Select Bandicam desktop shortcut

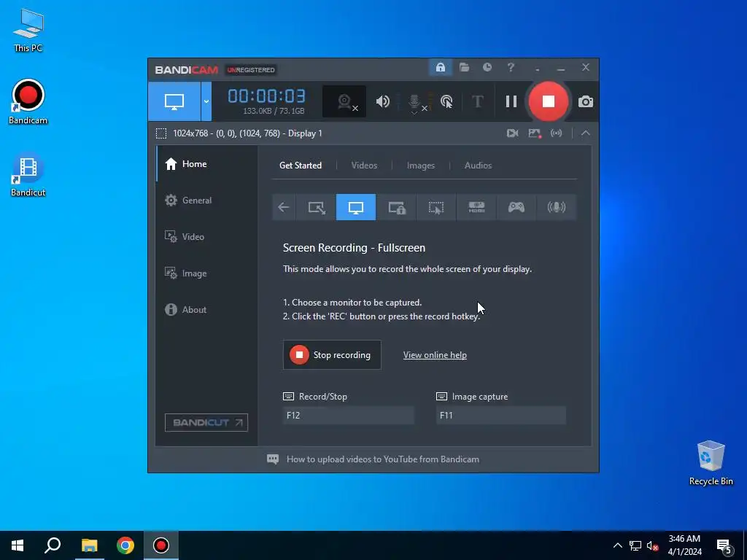pos(28,102)
